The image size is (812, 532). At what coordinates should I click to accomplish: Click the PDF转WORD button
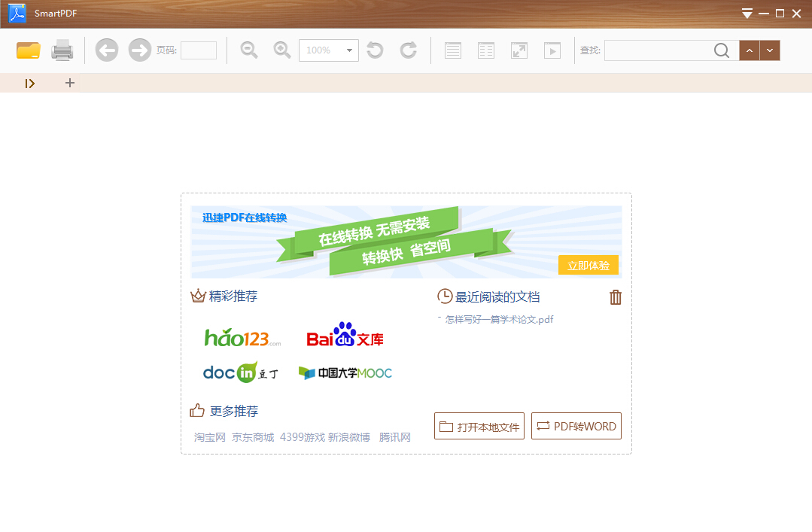(x=576, y=426)
